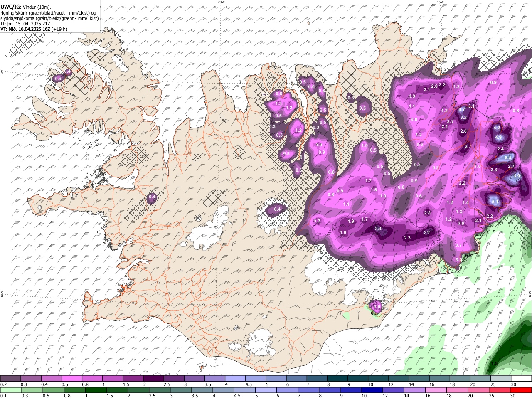The width and height of the screenshot is (532, 399).
Task: Click the lower legend swatch labeled 25
Action: [500, 390]
